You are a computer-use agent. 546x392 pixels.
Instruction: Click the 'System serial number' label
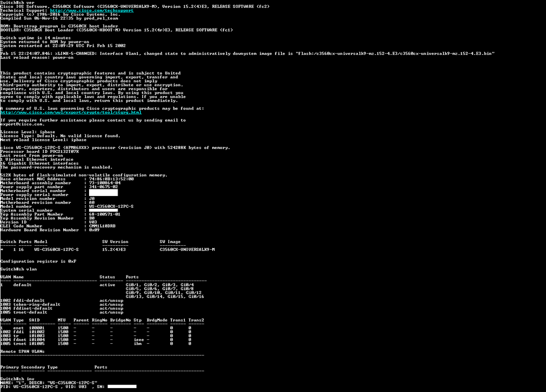tap(26, 210)
